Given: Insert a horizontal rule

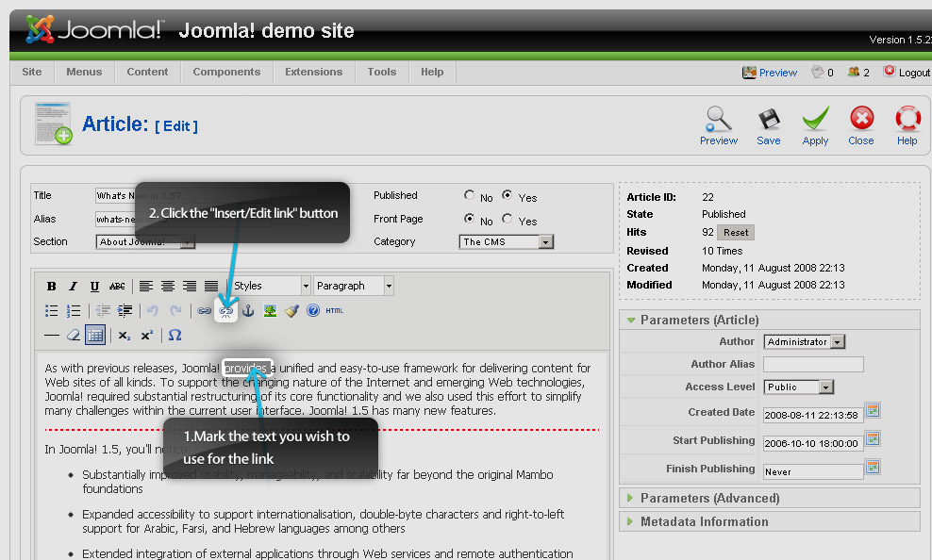Looking at the screenshot, I should pyautogui.click(x=52, y=336).
